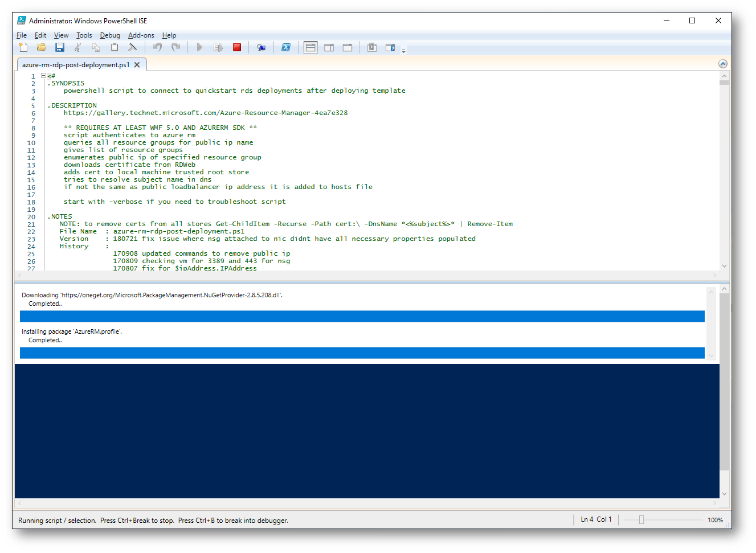This screenshot has width=756, height=553.
Task: Click the REQUIRES AT LEAST WMF 5.0 line
Action: 160,128
